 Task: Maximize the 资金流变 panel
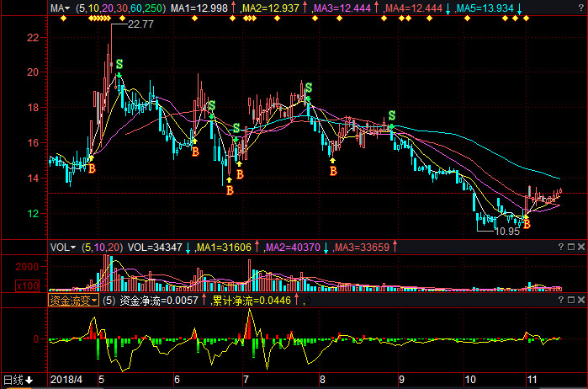569,299
